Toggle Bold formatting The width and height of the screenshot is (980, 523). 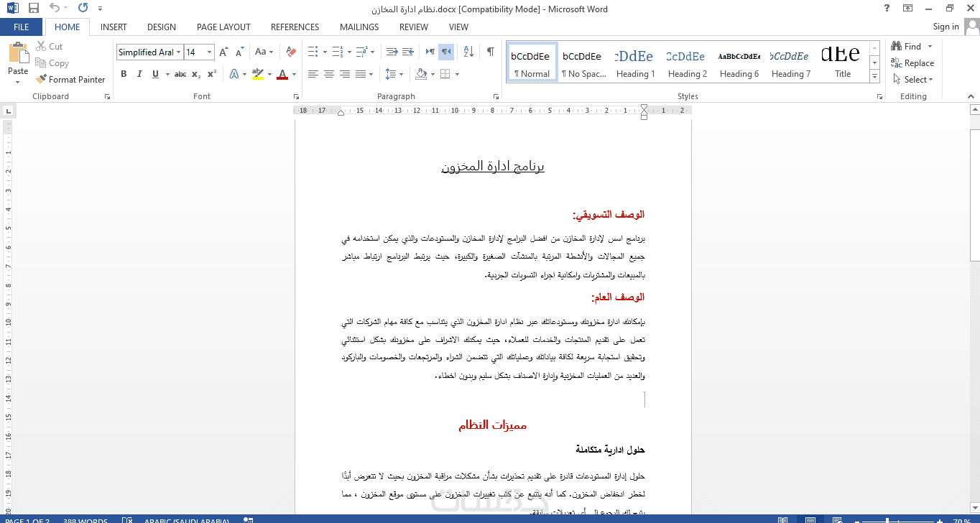point(124,74)
